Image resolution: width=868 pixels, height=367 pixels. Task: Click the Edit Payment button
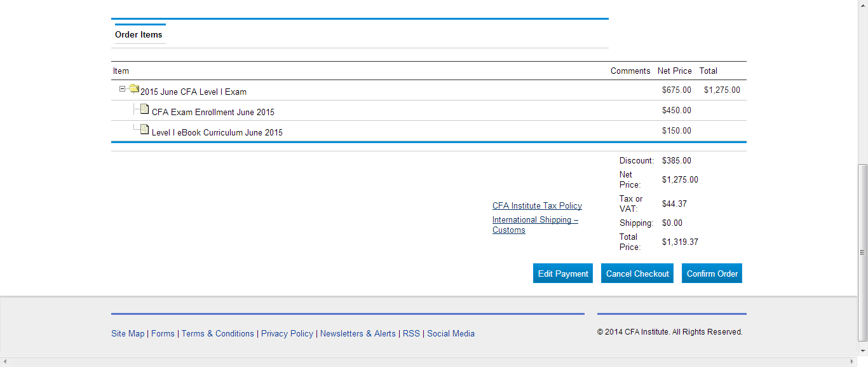click(x=563, y=274)
